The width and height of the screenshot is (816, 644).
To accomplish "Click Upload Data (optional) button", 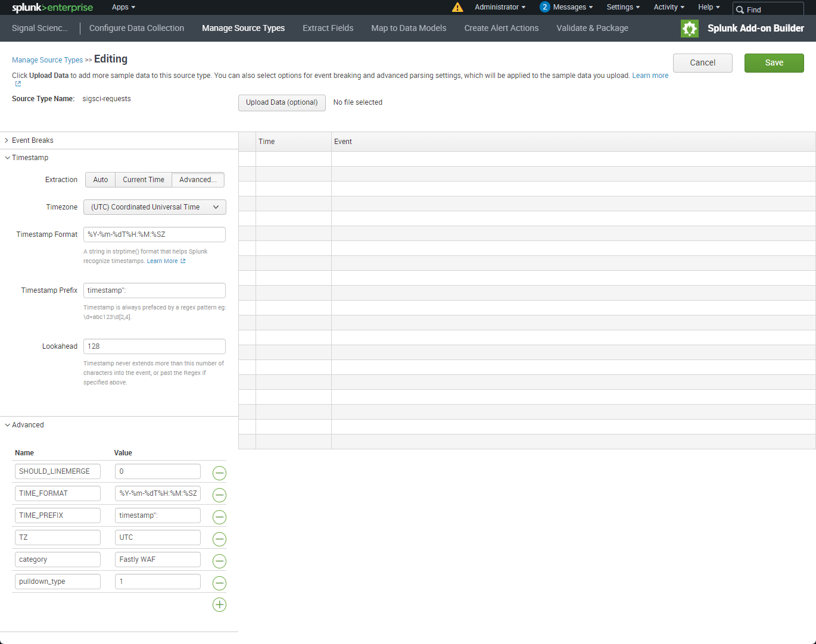I will pyautogui.click(x=282, y=102).
